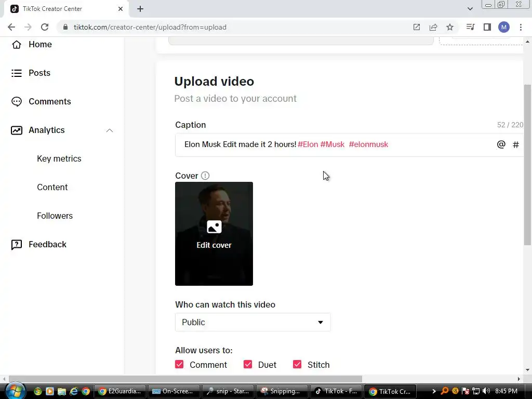Image resolution: width=532 pixels, height=399 pixels.
Task: Click in the Caption text field
Action: coord(350,145)
